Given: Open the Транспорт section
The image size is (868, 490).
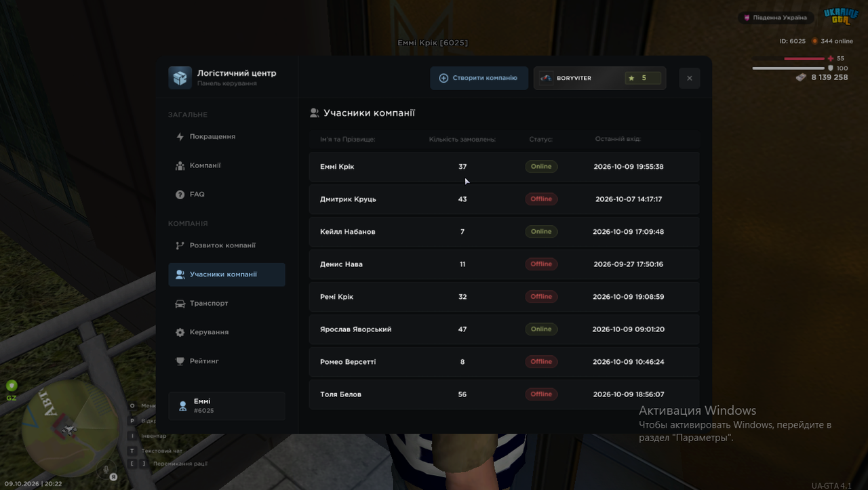Looking at the screenshot, I should [226, 304].
